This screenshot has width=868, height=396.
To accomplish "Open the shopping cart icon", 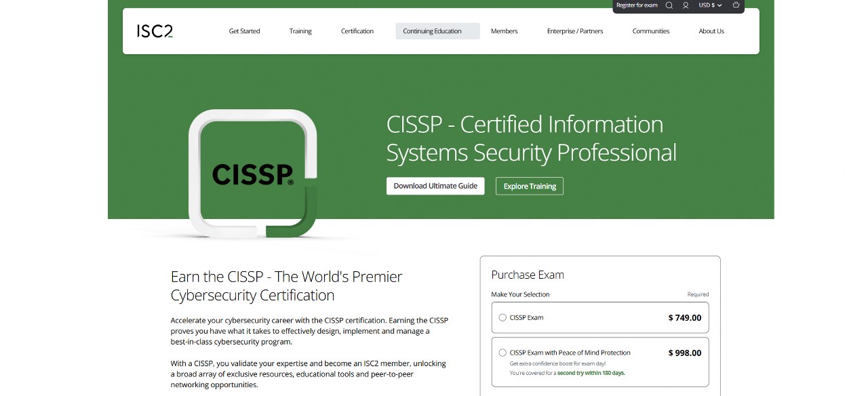I will pyautogui.click(x=736, y=5).
